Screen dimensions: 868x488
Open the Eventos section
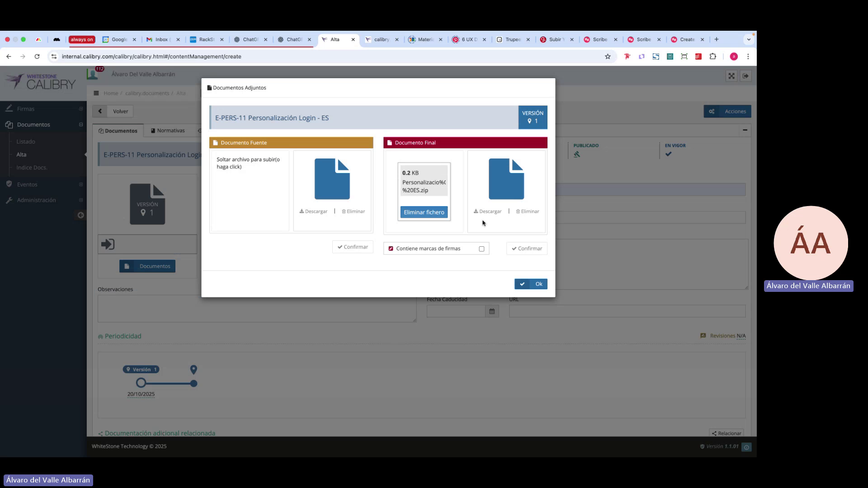click(x=27, y=184)
